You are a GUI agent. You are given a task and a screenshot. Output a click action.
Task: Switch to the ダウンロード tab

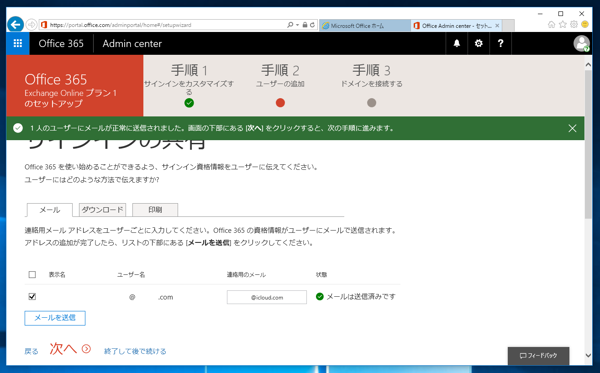click(x=102, y=210)
